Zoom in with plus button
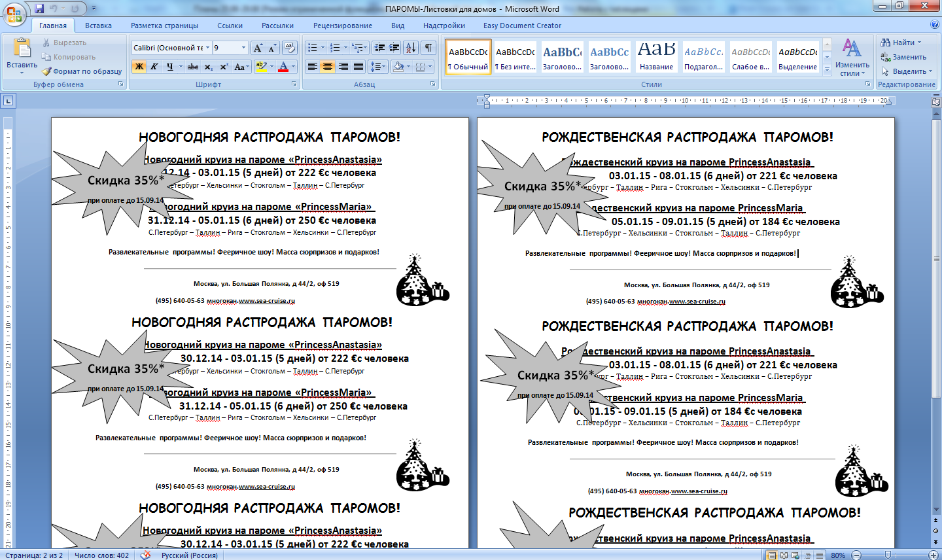This screenshot has width=942, height=560. click(x=933, y=555)
